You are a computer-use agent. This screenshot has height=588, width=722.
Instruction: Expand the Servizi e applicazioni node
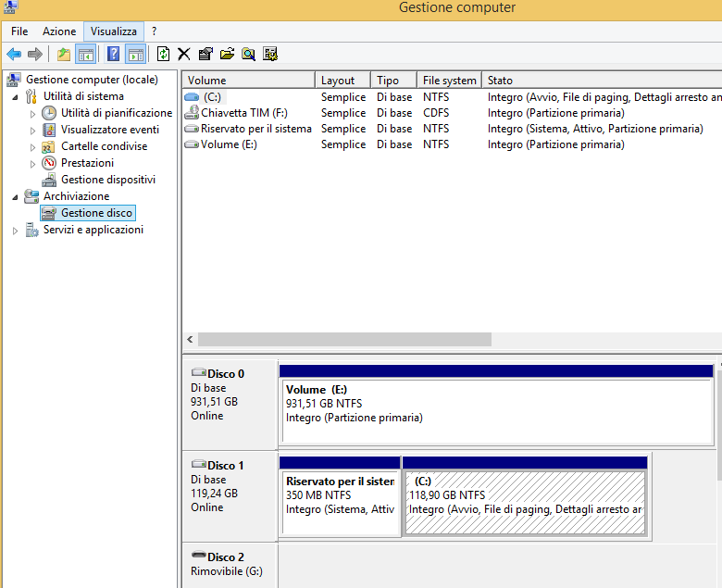point(15,231)
